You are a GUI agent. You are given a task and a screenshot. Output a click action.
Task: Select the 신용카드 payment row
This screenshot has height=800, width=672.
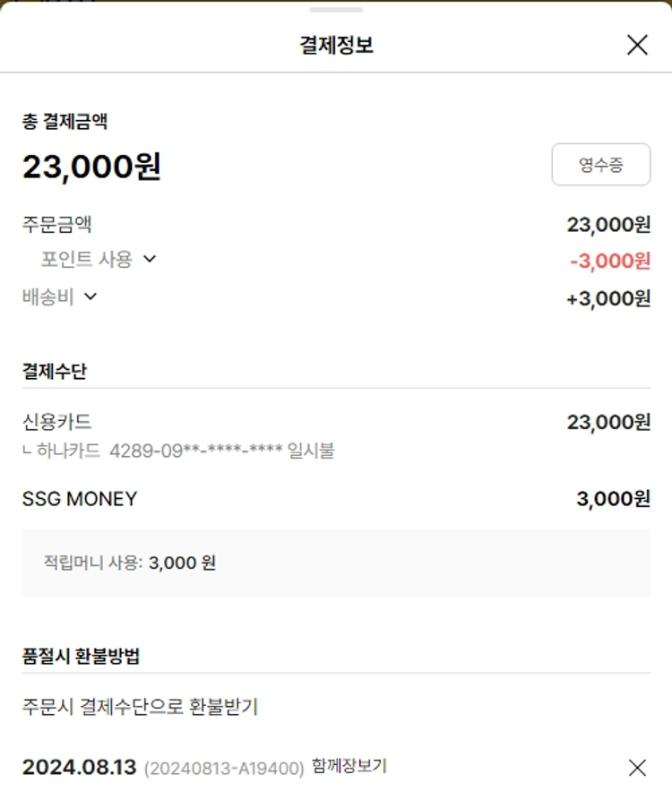(x=57, y=422)
